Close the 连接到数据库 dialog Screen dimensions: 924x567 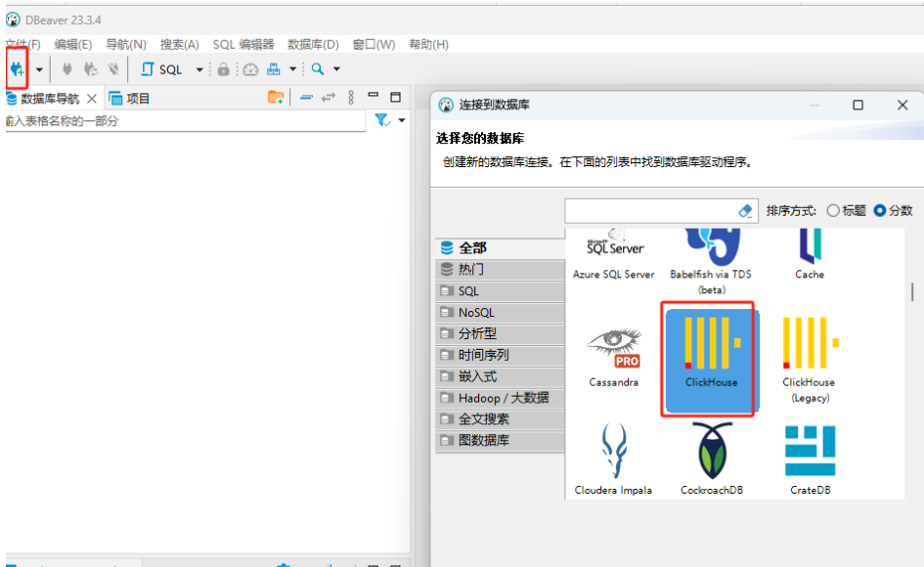(x=902, y=105)
